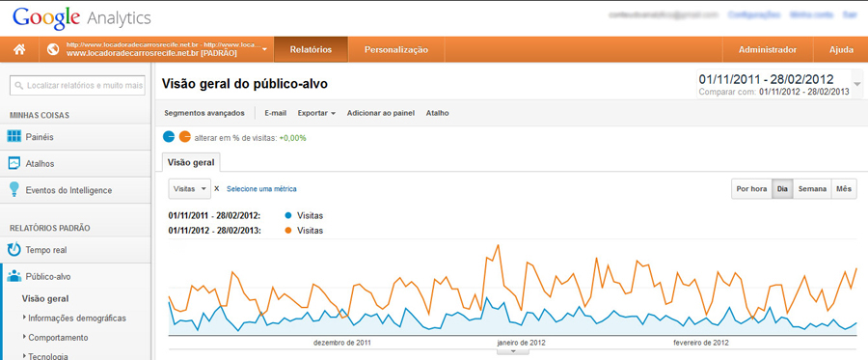This screenshot has width=868, height=360.
Task: Switch the chart to Semana view
Action: [812, 189]
